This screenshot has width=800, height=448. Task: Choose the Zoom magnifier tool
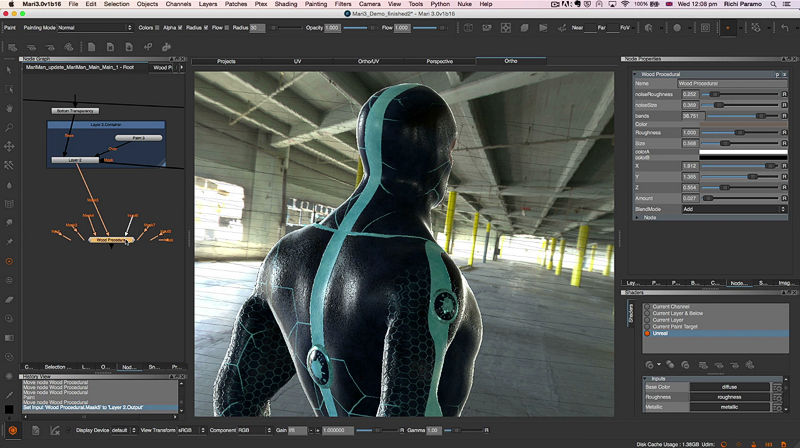click(9, 127)
